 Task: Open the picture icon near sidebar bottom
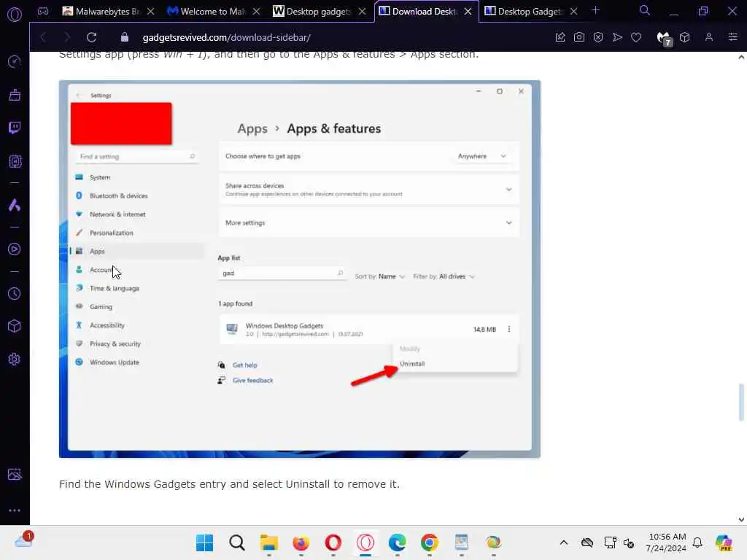(15, 474)
